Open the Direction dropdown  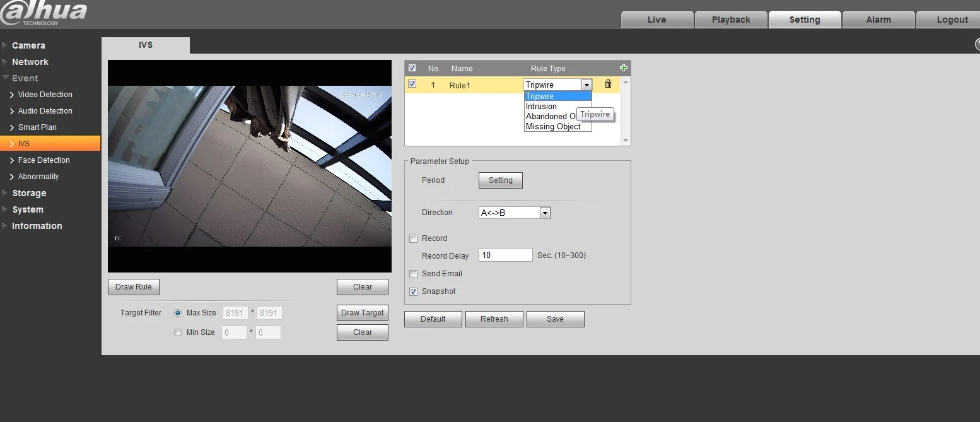point(515,213)
